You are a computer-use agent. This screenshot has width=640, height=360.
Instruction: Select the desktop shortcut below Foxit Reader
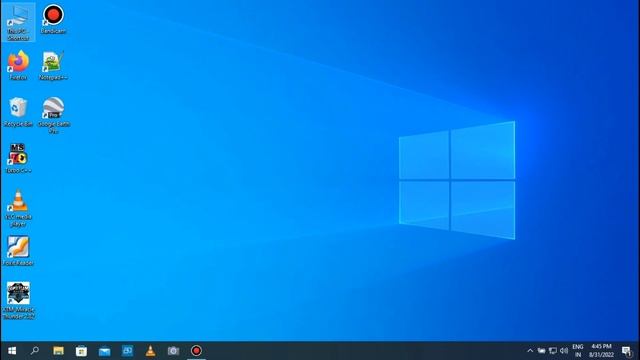click(x=18, y=301)
